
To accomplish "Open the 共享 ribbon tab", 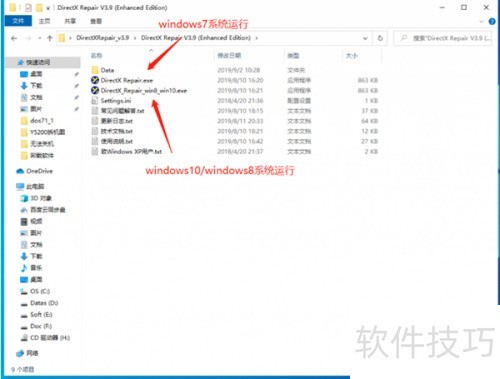I will coord(70,21).
